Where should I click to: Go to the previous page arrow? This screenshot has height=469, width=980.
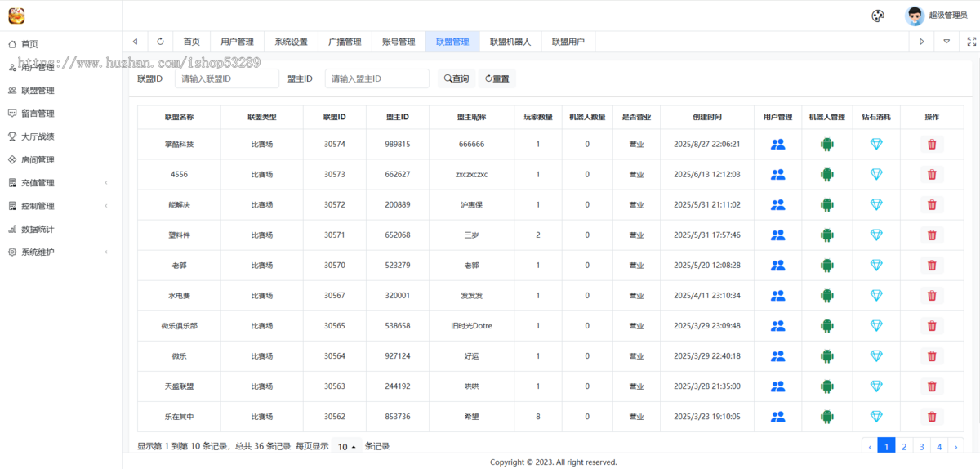click(869, 446)
